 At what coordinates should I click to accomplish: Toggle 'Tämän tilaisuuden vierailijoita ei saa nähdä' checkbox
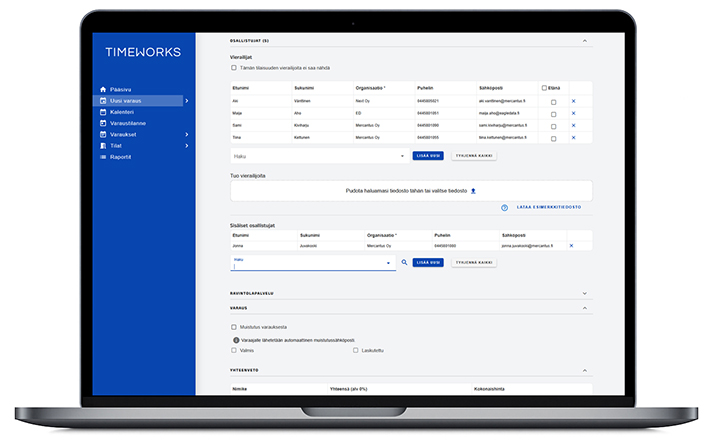(234, 68)
